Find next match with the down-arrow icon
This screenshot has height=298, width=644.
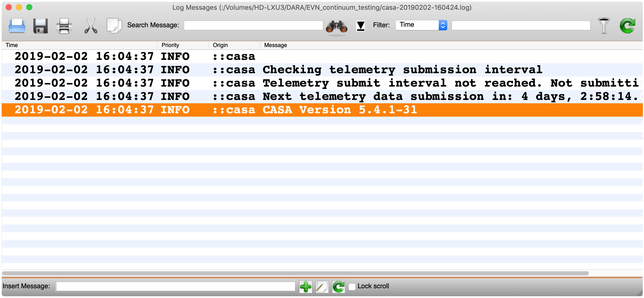coord(360,26)
